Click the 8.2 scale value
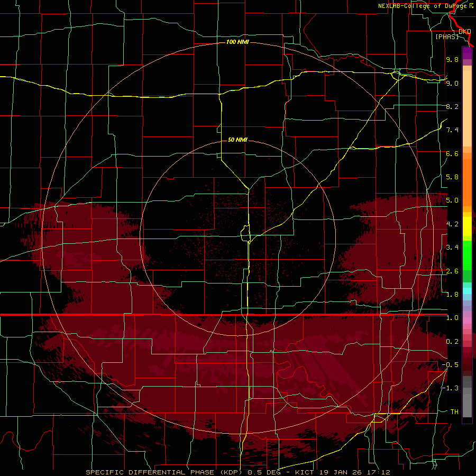 pos(452,106)
